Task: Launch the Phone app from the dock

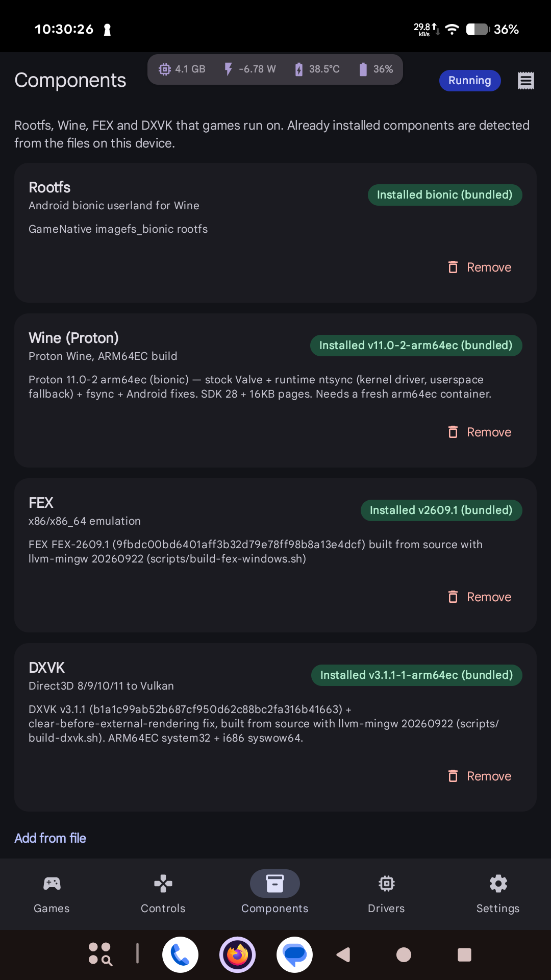Action: [x=181, y=954]
